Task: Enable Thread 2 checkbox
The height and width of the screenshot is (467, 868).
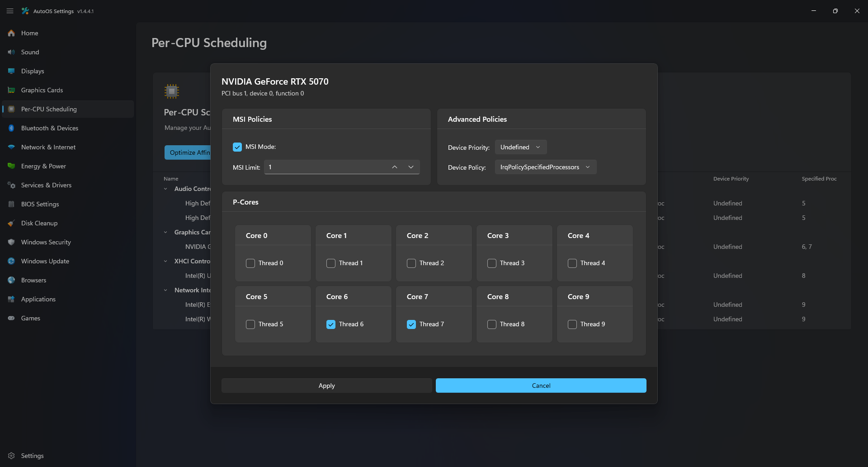Action: 411,263
